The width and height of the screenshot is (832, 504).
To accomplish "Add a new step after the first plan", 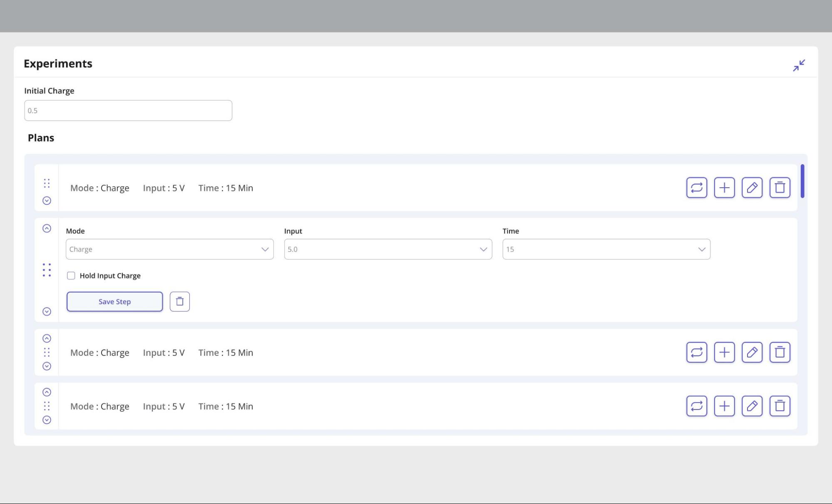I will point(724,188).
